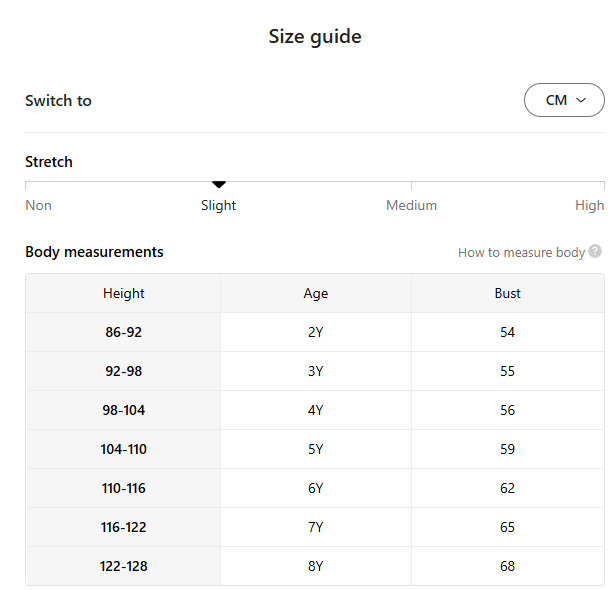Select the 116-122 height row

click(123, 527)
